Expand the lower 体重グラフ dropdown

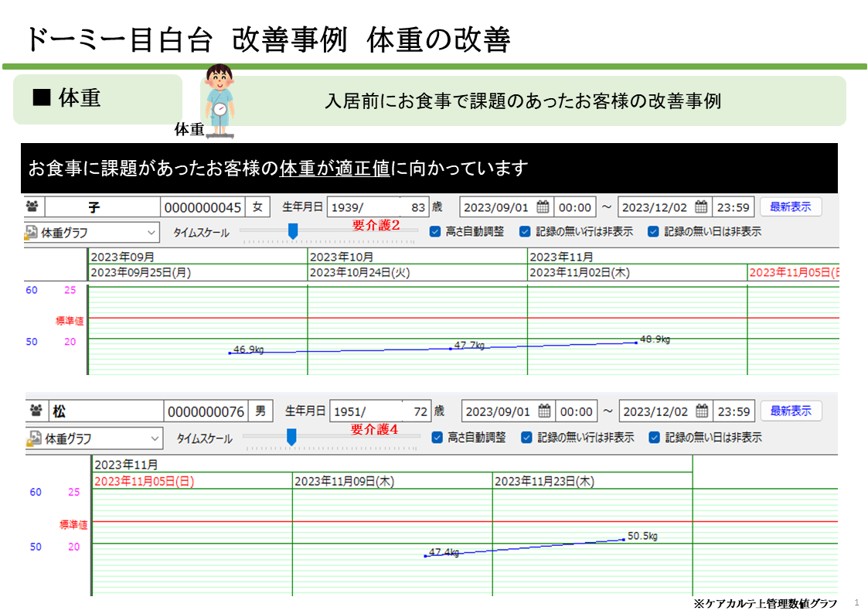click(x=155, y=438)
